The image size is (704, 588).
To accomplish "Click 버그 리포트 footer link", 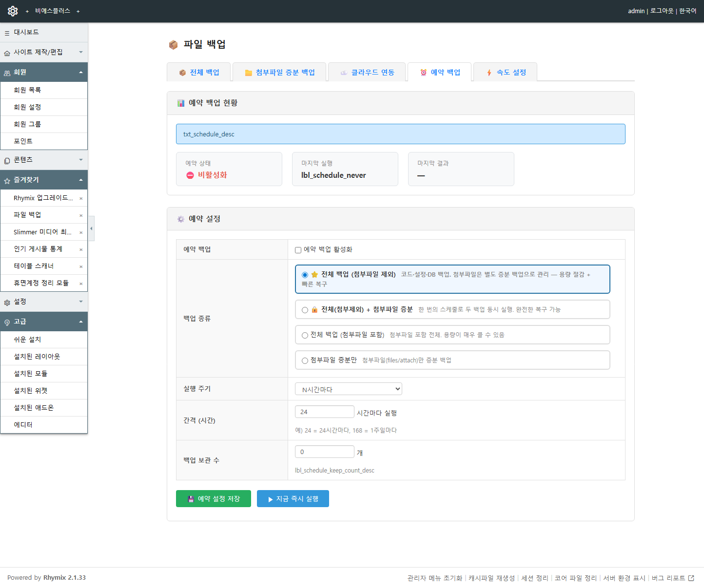I will coord(673,578).
